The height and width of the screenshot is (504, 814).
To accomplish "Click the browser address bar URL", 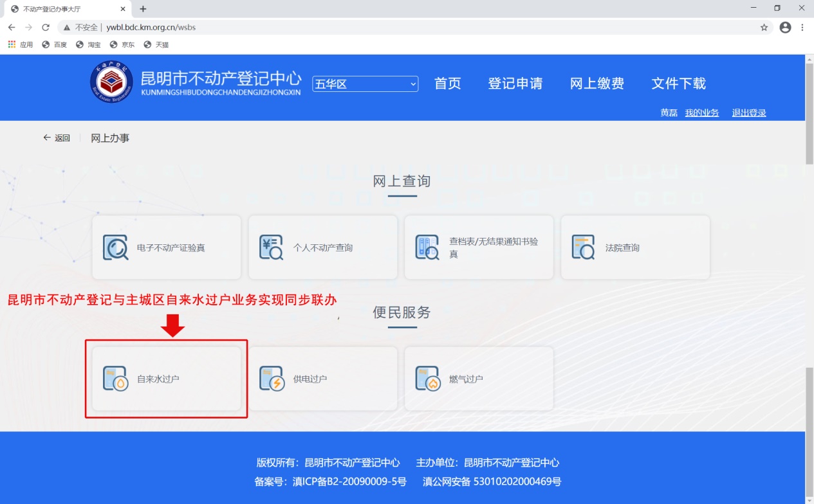I will 151,28.
